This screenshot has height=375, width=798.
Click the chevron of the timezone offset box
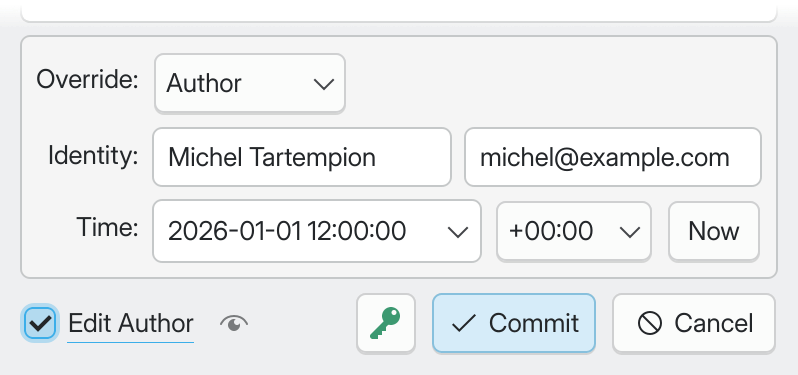(x=630, y=232)
